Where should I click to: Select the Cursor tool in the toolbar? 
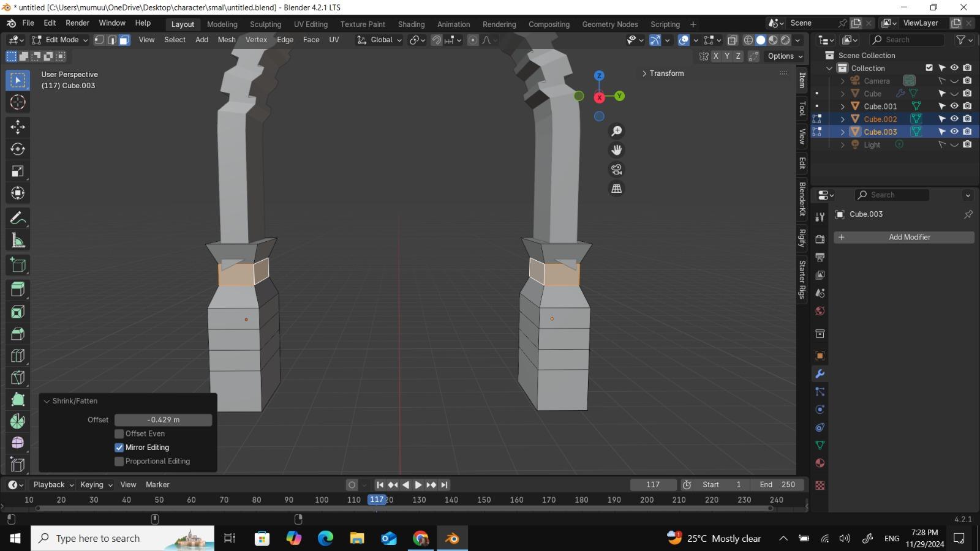18,102
